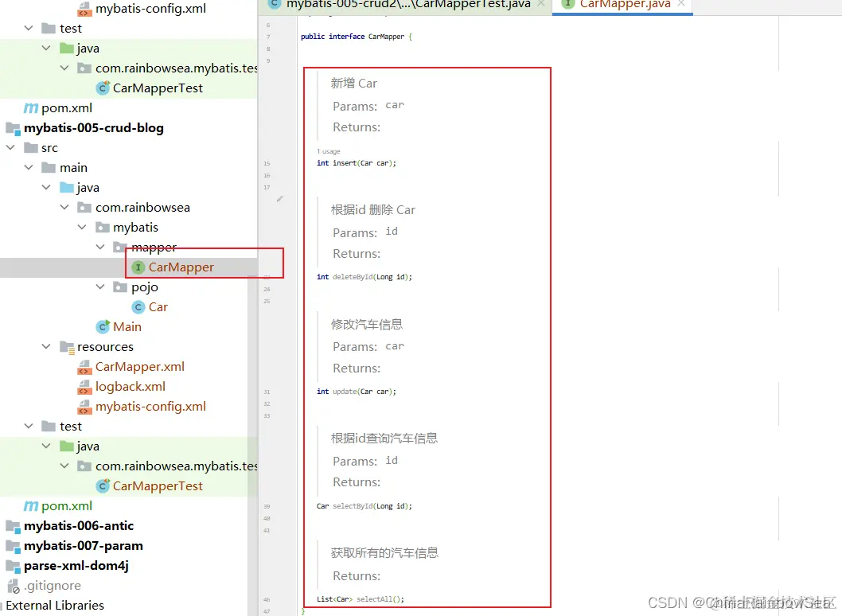Image resolution: width=842 pixels, height=616 pixels.
Task: Click the rendered doc comment '新增 Car'
Action: point(354,84)
